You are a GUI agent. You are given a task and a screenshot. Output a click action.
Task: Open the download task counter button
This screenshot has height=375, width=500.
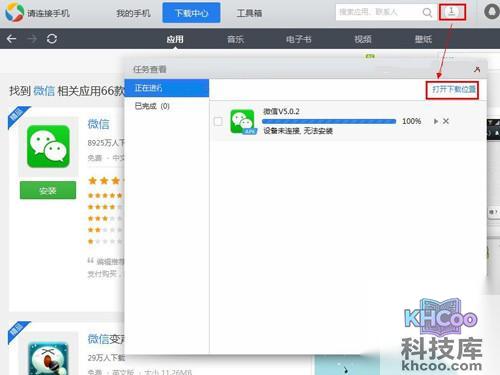pos(452,12)
